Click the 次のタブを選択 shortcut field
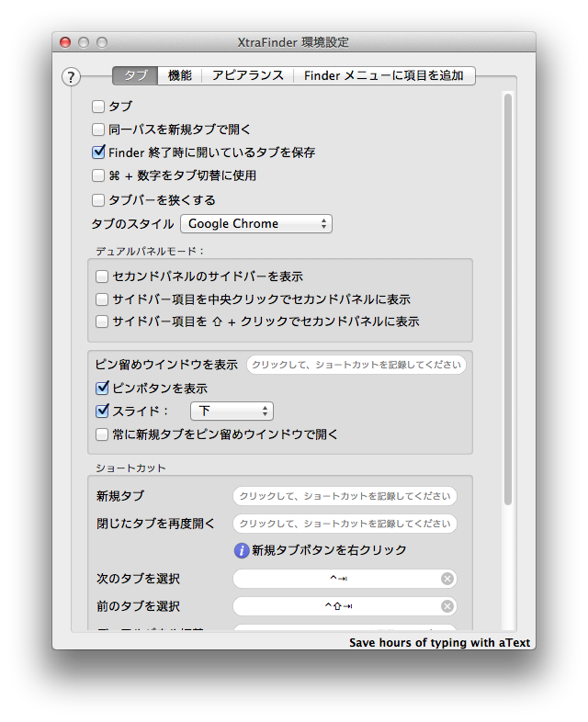 coord(345,579)
